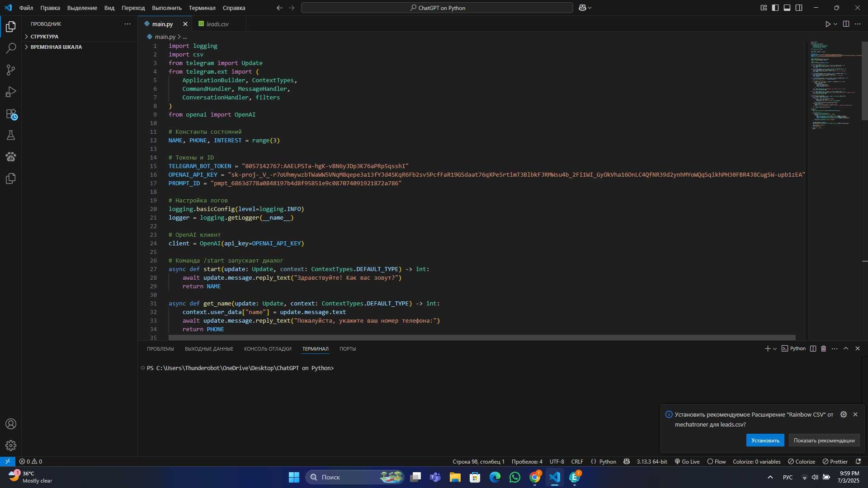868x488 pixels.
Task: Create a new terminal with plus icon
Action: (x=767, y=348)
